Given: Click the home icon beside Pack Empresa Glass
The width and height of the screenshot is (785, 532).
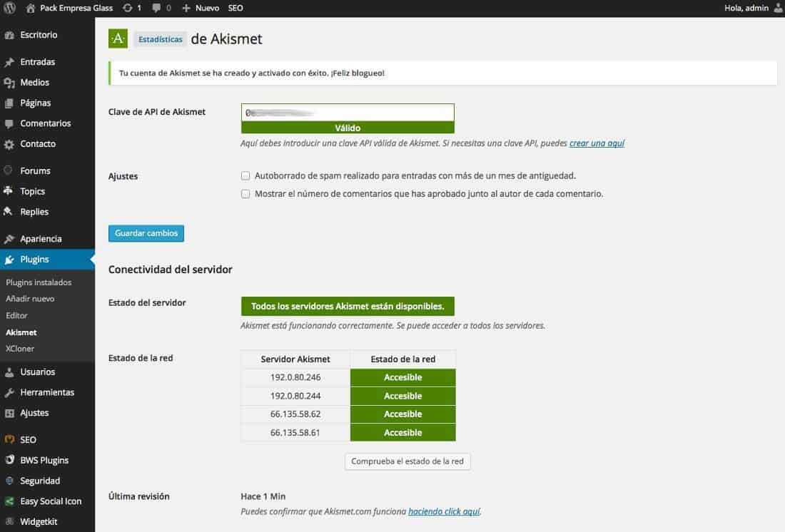Looking at the screenshot, I should [31, 8].
